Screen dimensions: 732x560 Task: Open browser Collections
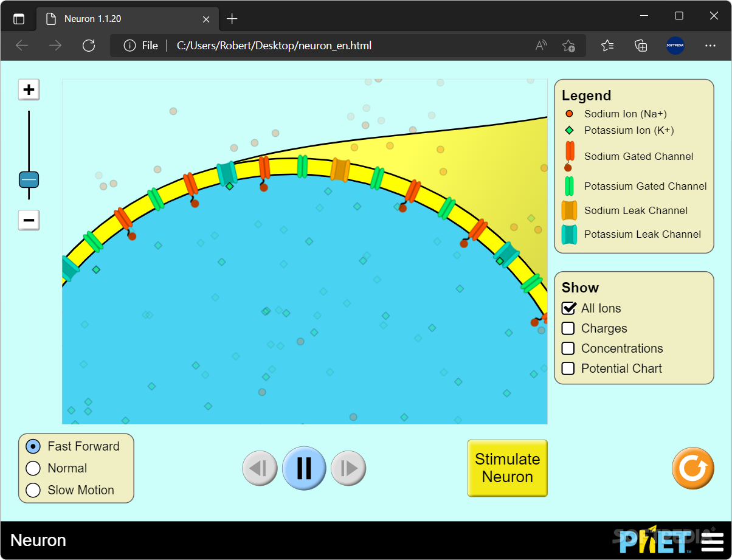(x=640, y=46)
